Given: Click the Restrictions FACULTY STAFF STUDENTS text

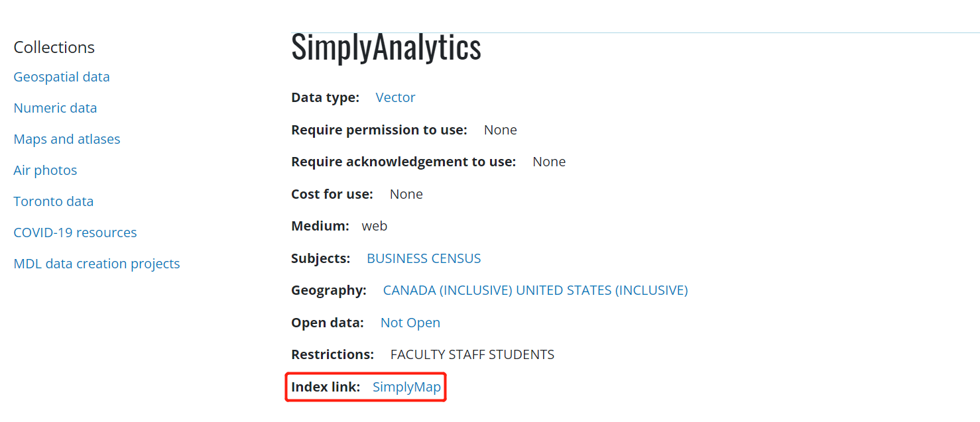Looking at the screenshot, I should 471,354.
